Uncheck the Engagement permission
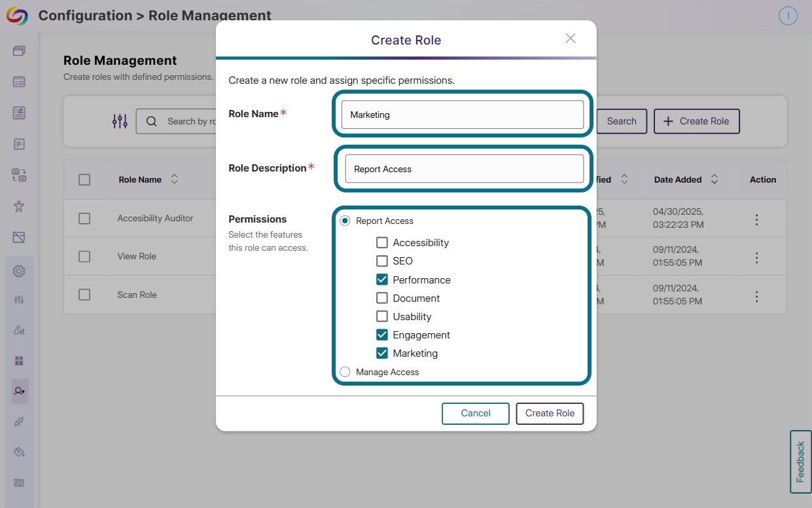 pos(382,335)
